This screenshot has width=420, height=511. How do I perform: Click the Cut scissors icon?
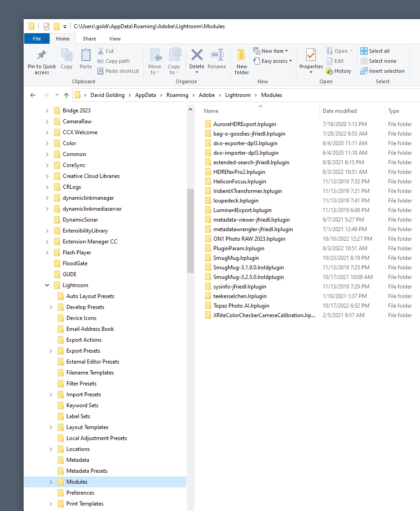[101, 51]
